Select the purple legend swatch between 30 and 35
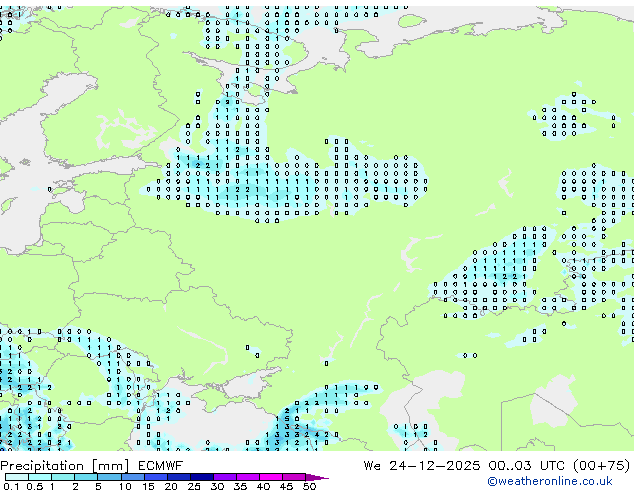634x490 pixels. point(225,477)
